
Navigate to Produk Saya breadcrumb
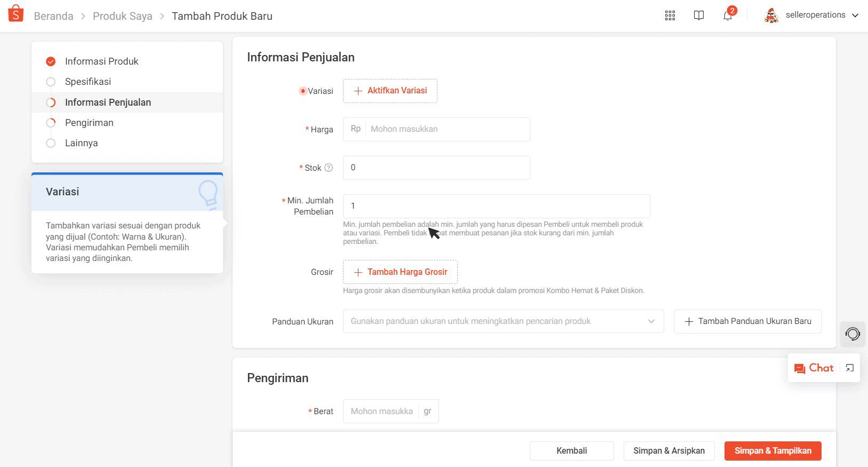(122, 16)
